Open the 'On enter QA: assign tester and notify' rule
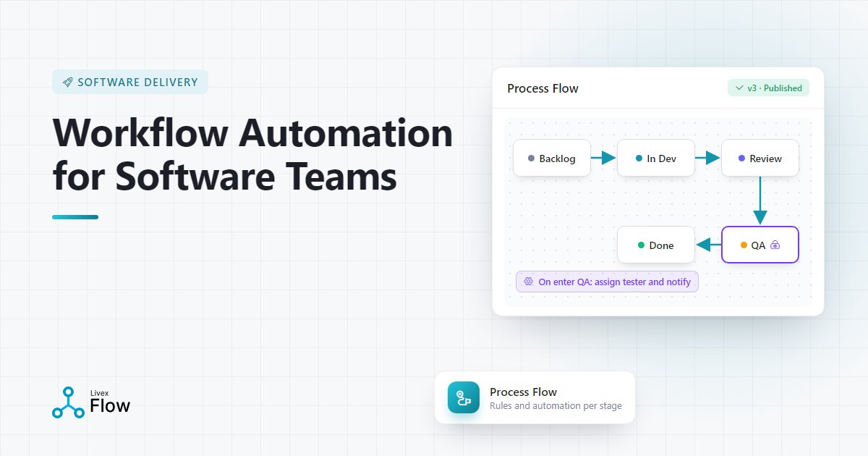The width and height of the screenshot is (868, 456). pos(607,282)
